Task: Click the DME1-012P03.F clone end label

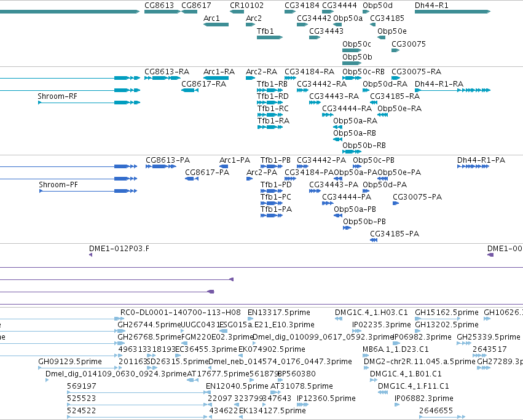Action: click(119, 249)
